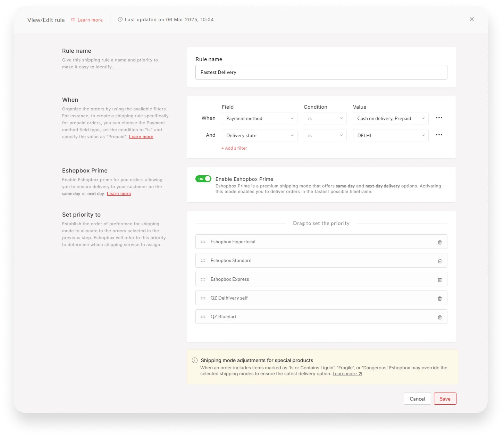
Task: Select the QZ Bluedart priority row
Action: 321,317
